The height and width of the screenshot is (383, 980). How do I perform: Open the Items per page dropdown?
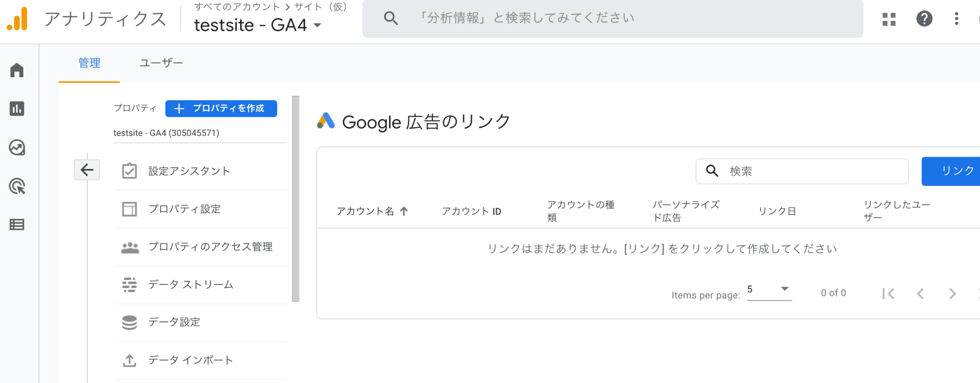[x=769, y=290]
